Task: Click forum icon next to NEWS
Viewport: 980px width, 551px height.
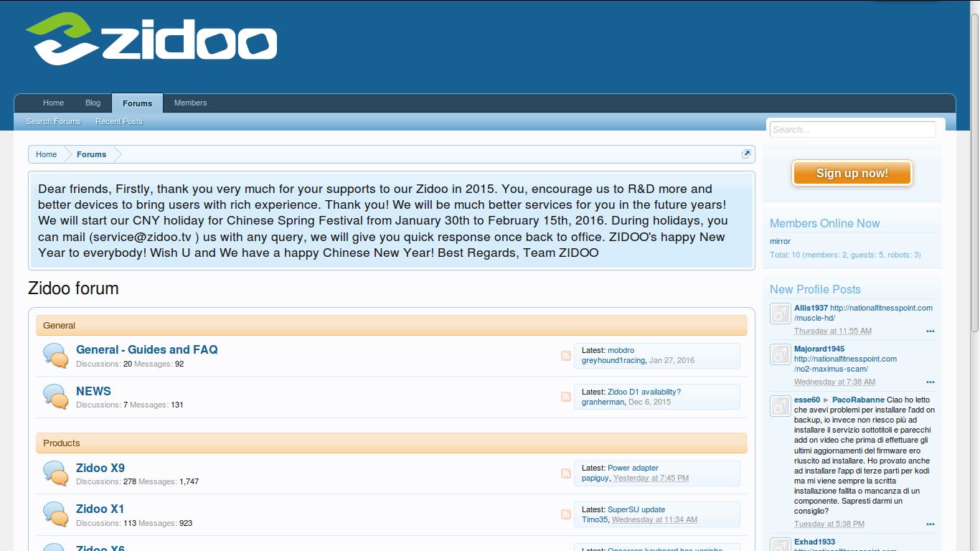Action: point(56,397)
